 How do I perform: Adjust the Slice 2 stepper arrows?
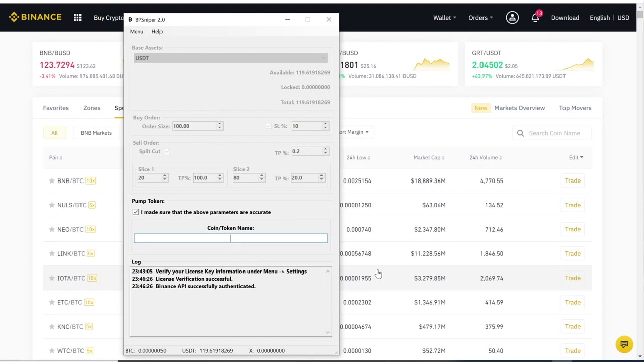pyautogui.click(x=261, y=178)
